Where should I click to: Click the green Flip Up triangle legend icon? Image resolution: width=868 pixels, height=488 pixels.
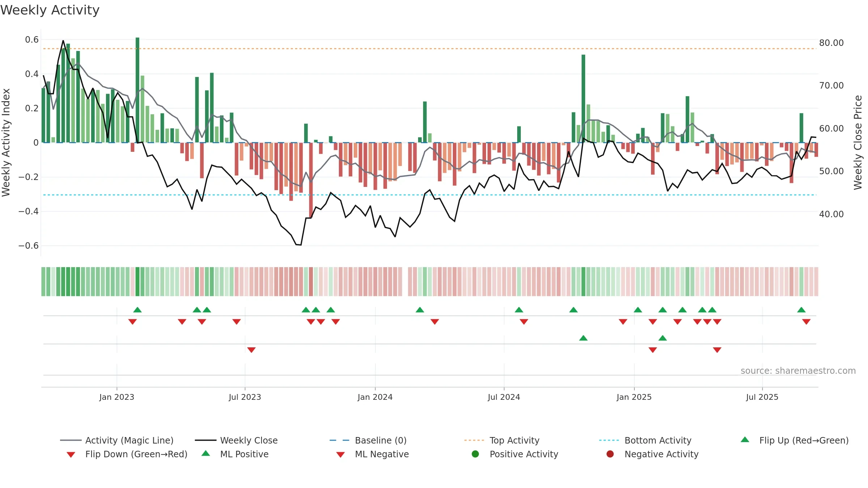(745, 440)
